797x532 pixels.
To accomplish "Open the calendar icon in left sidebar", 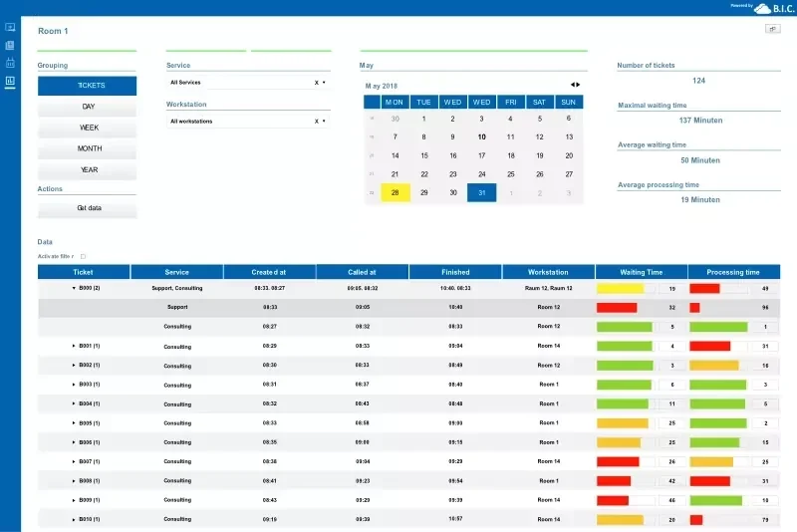I will pyautogui.click(x=10, y=63).
